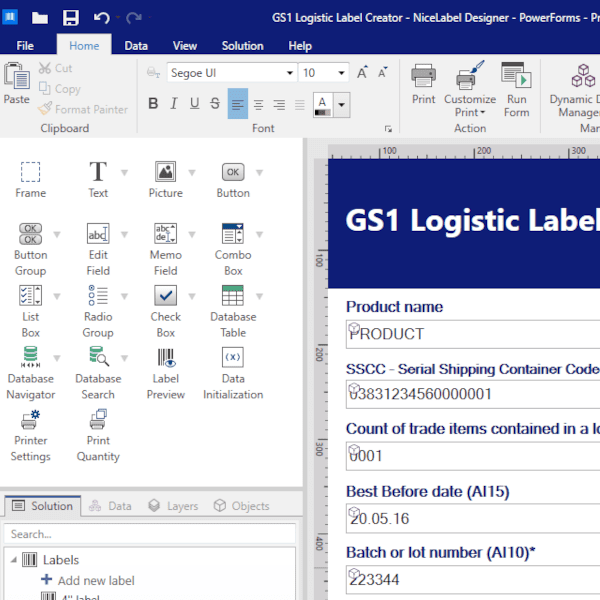The image size is (600, 600).
Task: Increase font size with grow icon
Action: pyautogui.click(x=362, y=72)
